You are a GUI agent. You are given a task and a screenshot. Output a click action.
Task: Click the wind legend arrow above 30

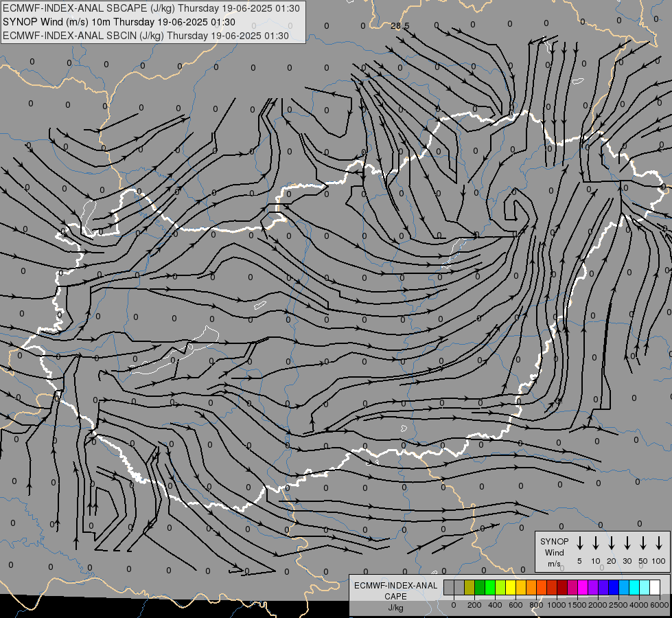click(x=627, y=542)
